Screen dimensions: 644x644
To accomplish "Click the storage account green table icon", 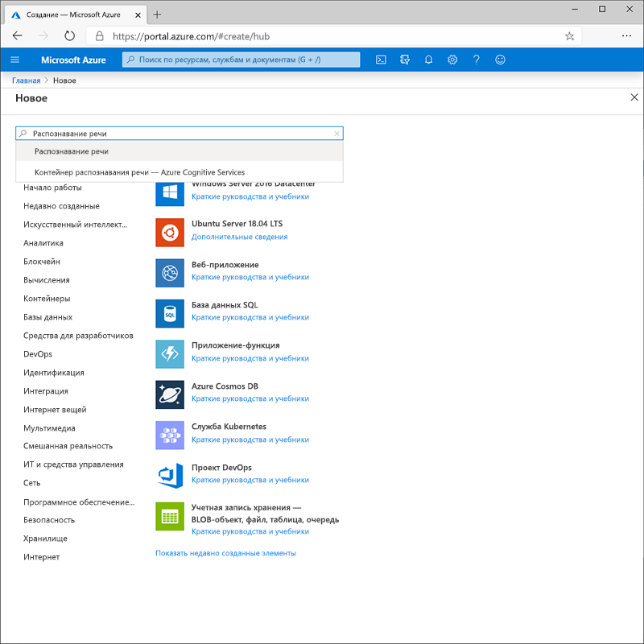I will pos(170,516).
